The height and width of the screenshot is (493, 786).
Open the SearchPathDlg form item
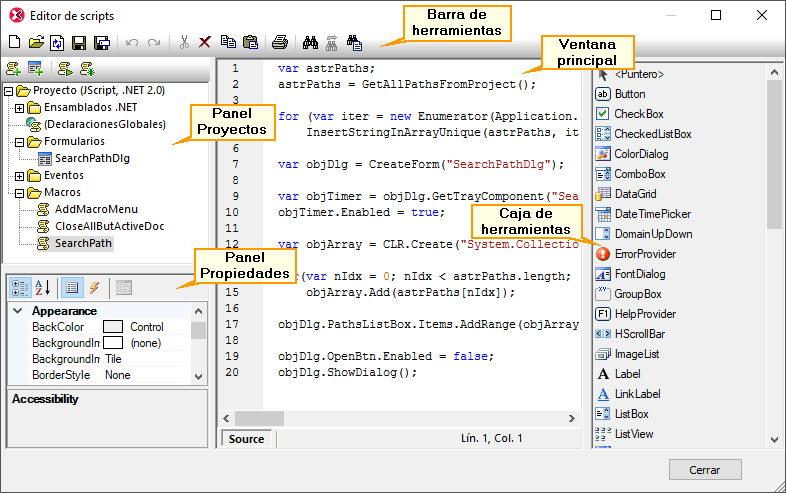[91, 158]
